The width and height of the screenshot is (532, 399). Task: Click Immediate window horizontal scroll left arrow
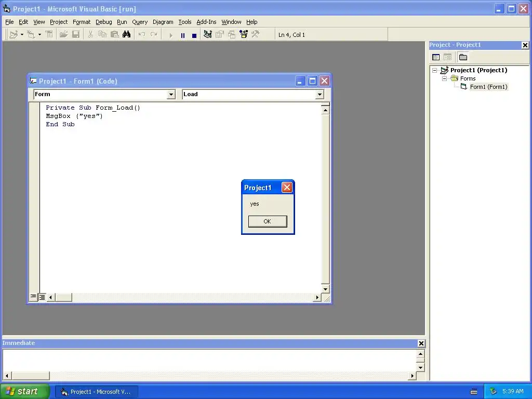pos(7,376)
